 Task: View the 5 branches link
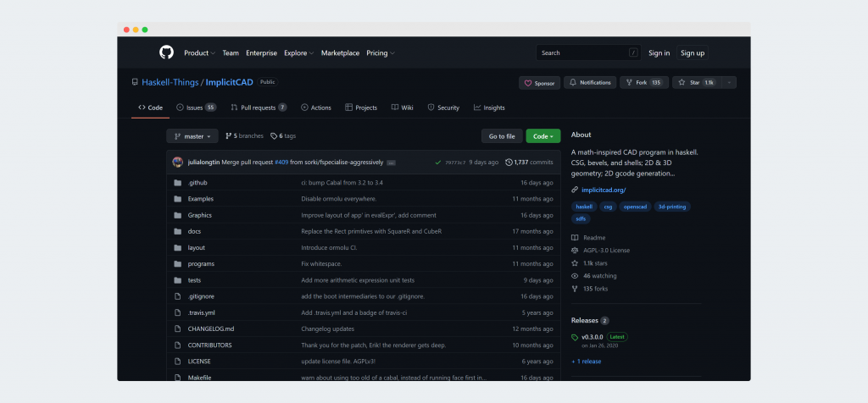click(x=244, y=136)
